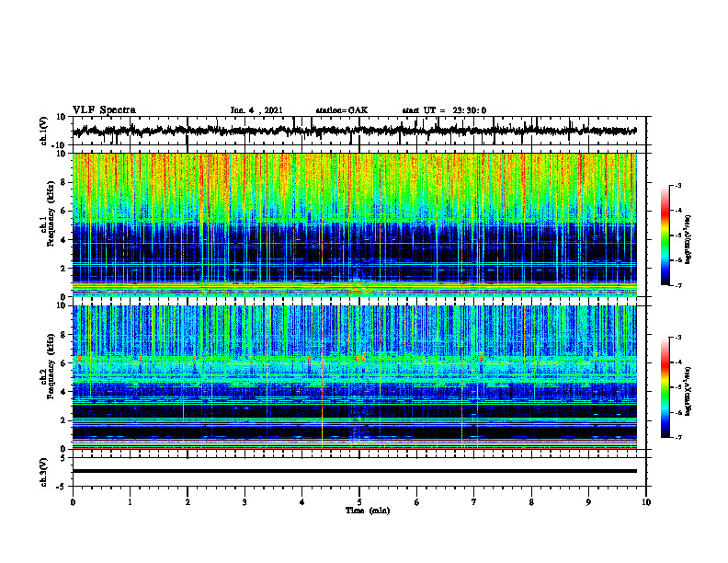Click the 'ch.1(V)' waveform axis label
This screenshot has height=563, width=728.
pos(43,131)
